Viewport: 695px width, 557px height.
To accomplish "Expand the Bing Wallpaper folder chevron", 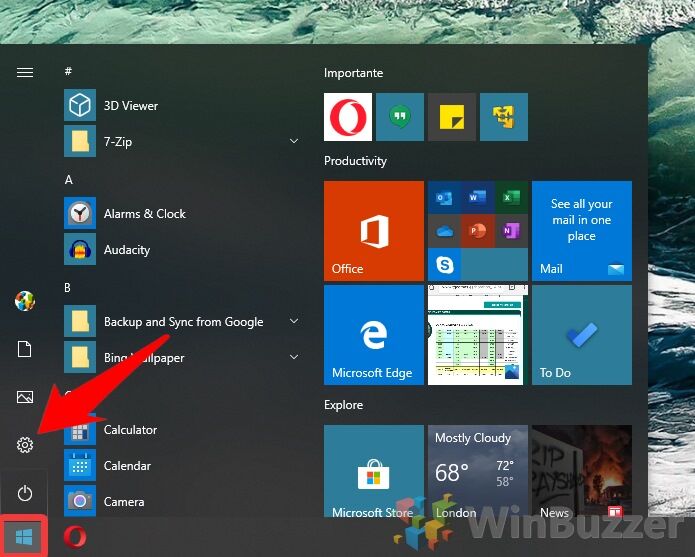I will [x=294, y=357].
